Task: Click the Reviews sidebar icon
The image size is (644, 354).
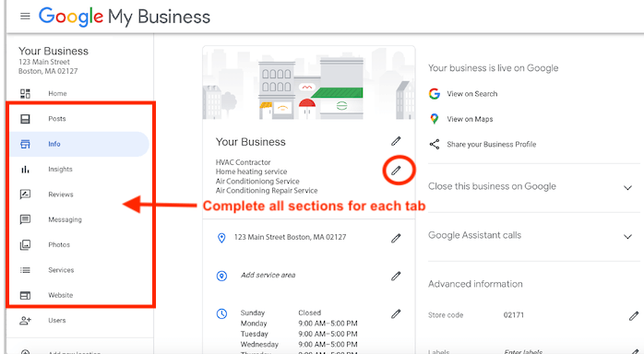Action: 25,194
